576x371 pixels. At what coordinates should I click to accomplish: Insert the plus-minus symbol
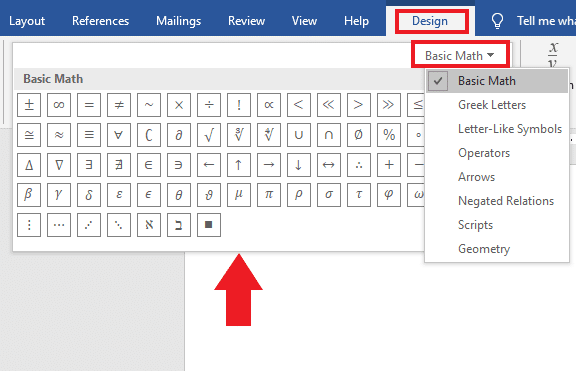point(29,105)
